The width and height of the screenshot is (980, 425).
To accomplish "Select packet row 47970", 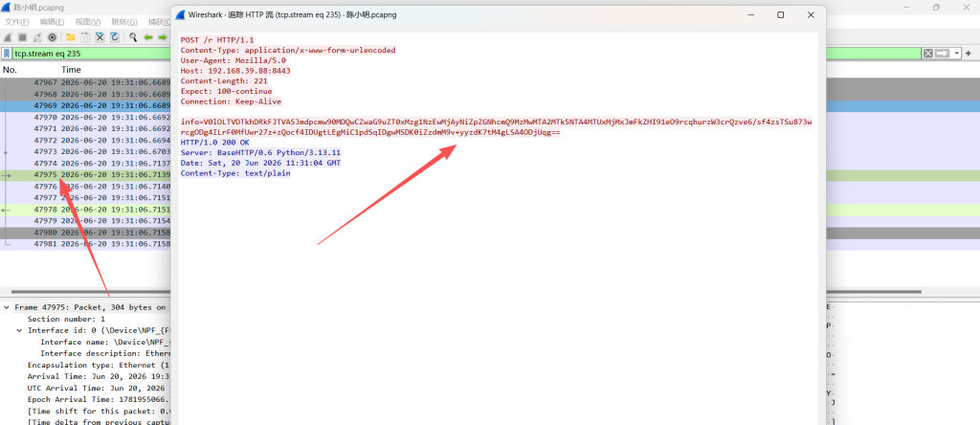I will [x=85, y=117].
